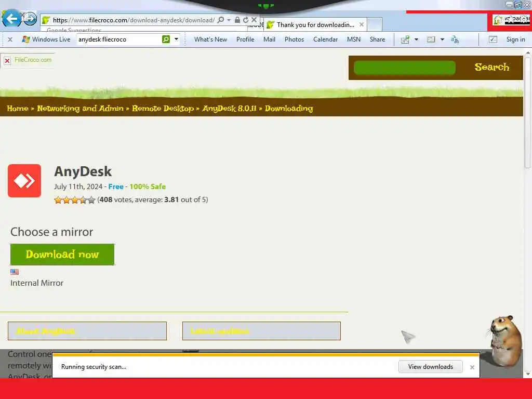
Task: Click Sign in on Windows Live toolbar
Action: point(515,39)
